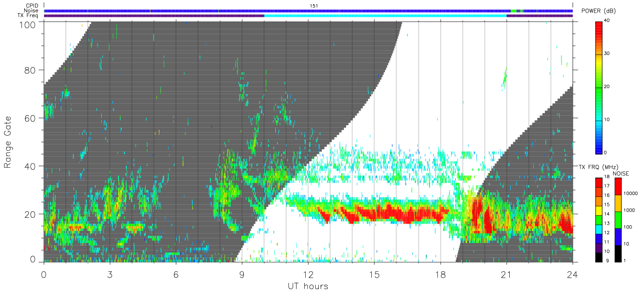The image size is (644, 297).
Task: Click the 100 tick on Range Gate axis
Action: (28, 24)
